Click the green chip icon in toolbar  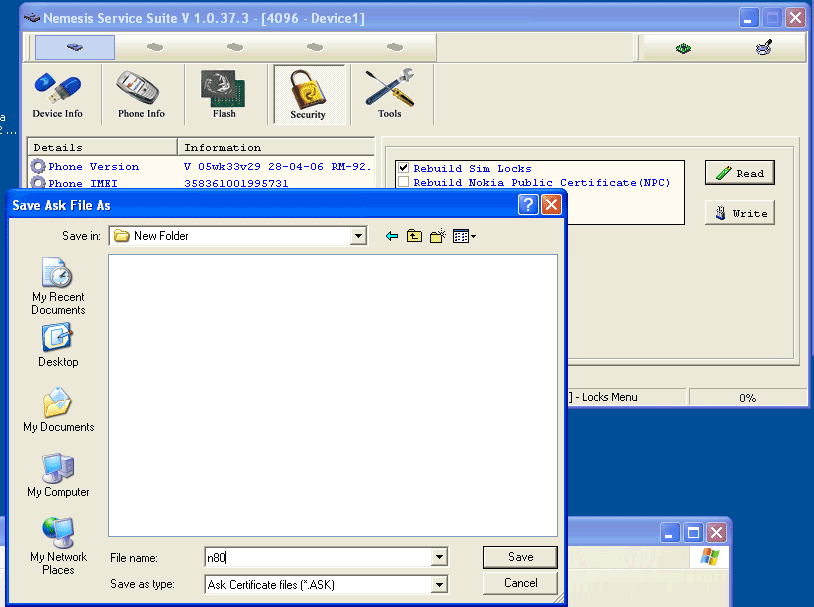683,48
